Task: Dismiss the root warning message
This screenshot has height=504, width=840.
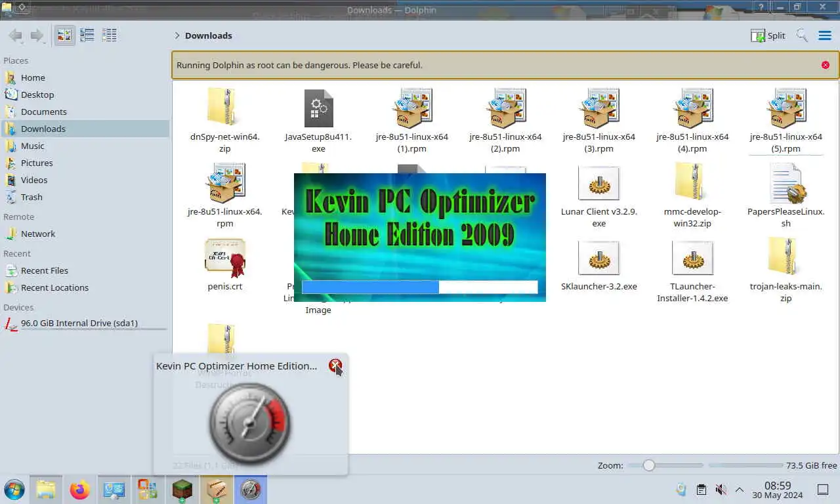Action: tap(825, 65)
